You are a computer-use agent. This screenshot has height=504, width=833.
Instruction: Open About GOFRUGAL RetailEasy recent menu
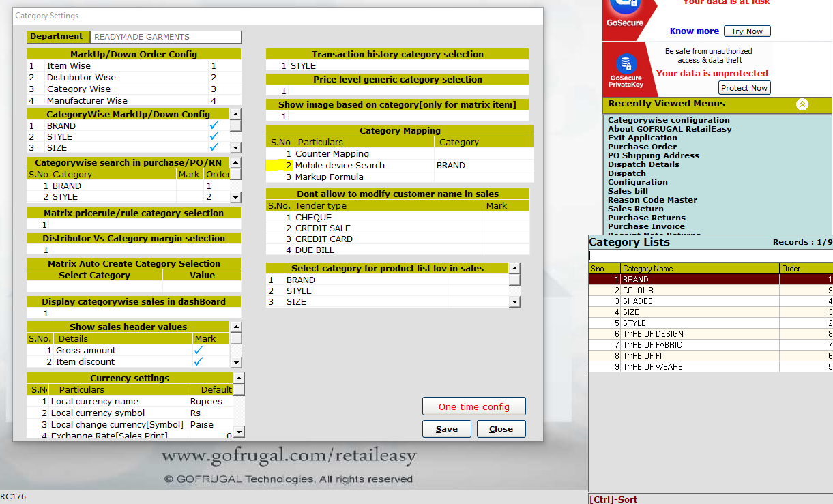point(670,129)
